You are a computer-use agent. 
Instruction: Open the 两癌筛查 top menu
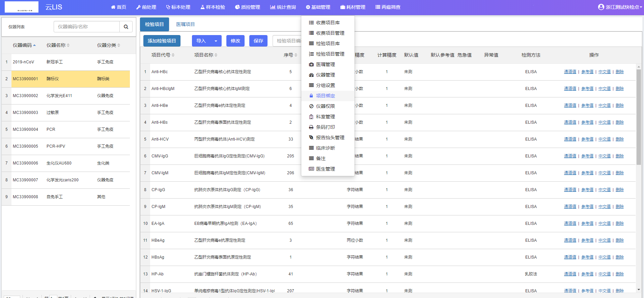pyautogui.click(x=388, y=7)
